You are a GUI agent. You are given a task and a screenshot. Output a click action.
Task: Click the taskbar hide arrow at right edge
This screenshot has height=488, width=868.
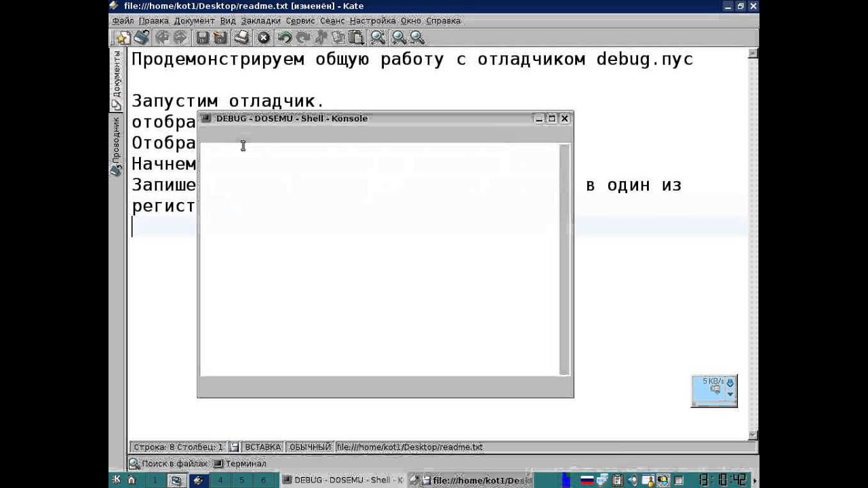(x=755, y=481)
